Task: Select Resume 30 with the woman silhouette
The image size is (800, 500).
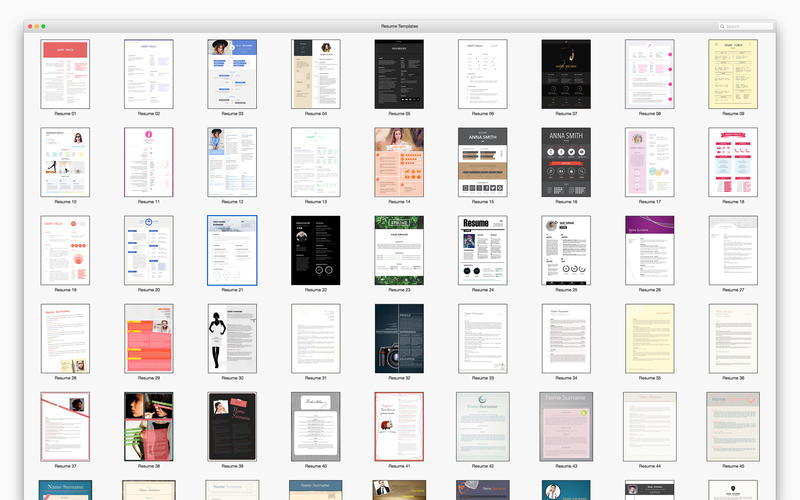Action: pos(232,339)
